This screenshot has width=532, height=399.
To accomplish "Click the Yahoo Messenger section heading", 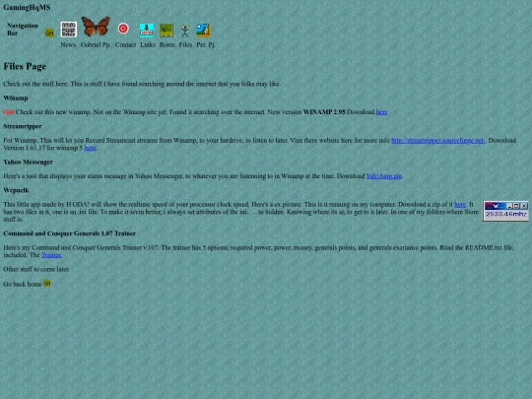I will (x=29, y=163).
